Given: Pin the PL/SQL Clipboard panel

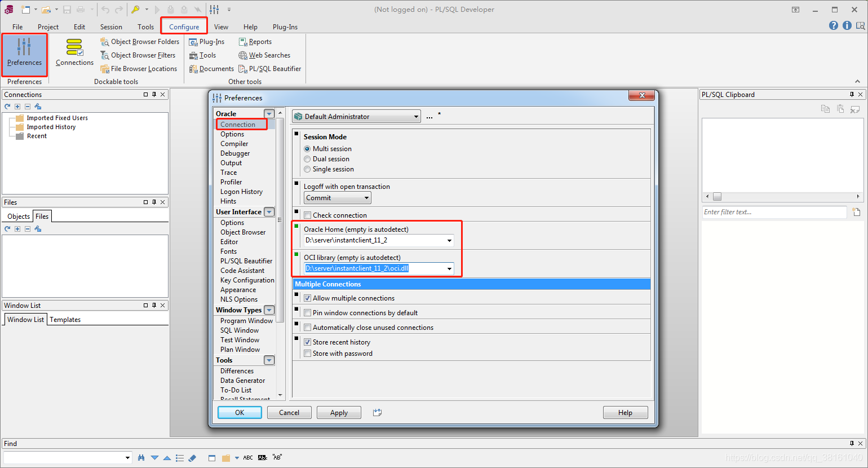Looking at the screenshot, I should coord(852,95).
